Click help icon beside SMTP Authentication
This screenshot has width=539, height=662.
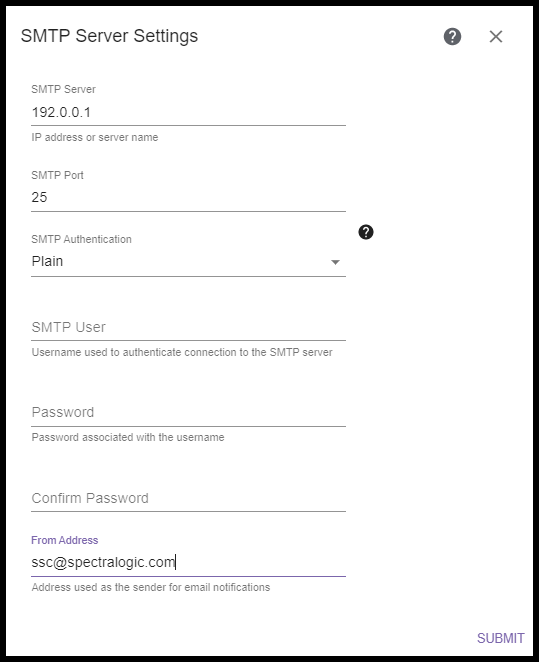[x=366, y=232]
